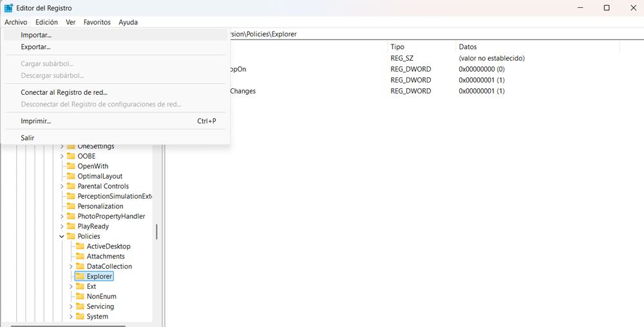Image resolution: width=644 pixels, height=327 pixels.
Task: Expand the DataCollection key
Action: [x=71, y=266]
